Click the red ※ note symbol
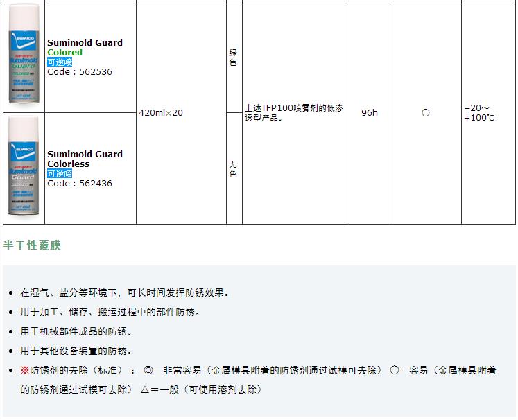The width and height of the screenshot is (518, 420). click(x=25, y=370)
